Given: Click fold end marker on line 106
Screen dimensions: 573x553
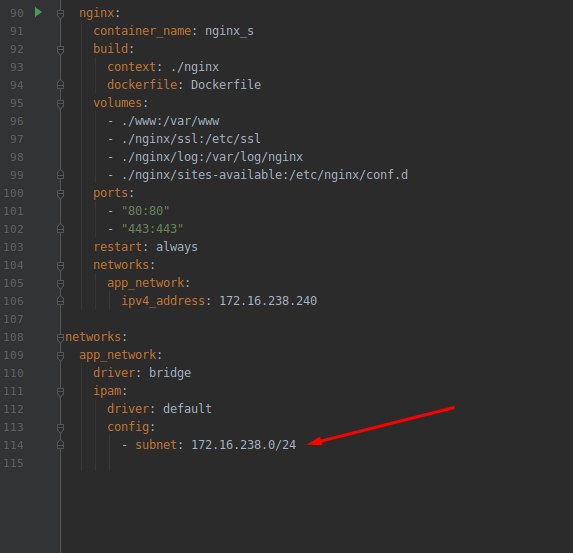Looking at the screenshot, I should coord(61,301).
